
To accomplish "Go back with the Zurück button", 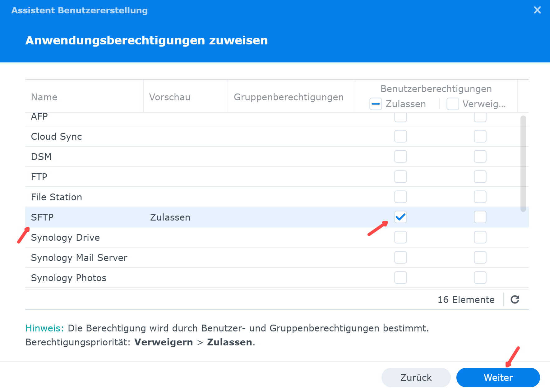I will (416, 377).
